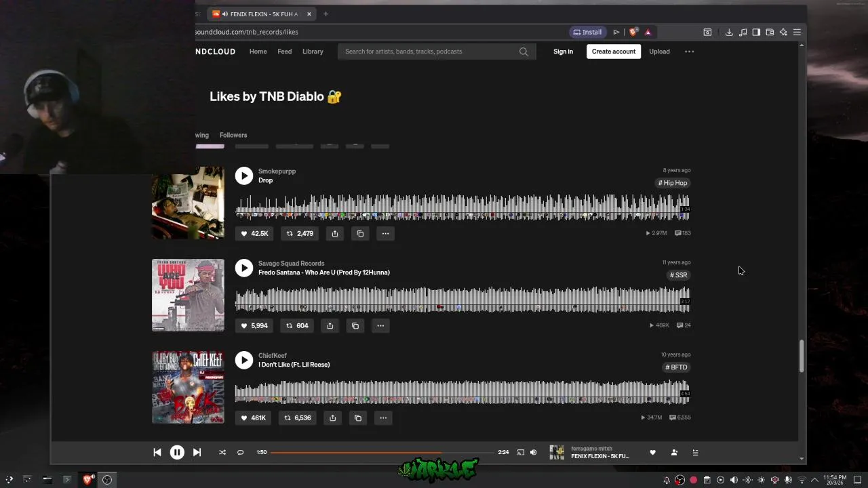Open the Feed page
The width and height of the screenshot is (868, 488).
(x=285, y=52)
